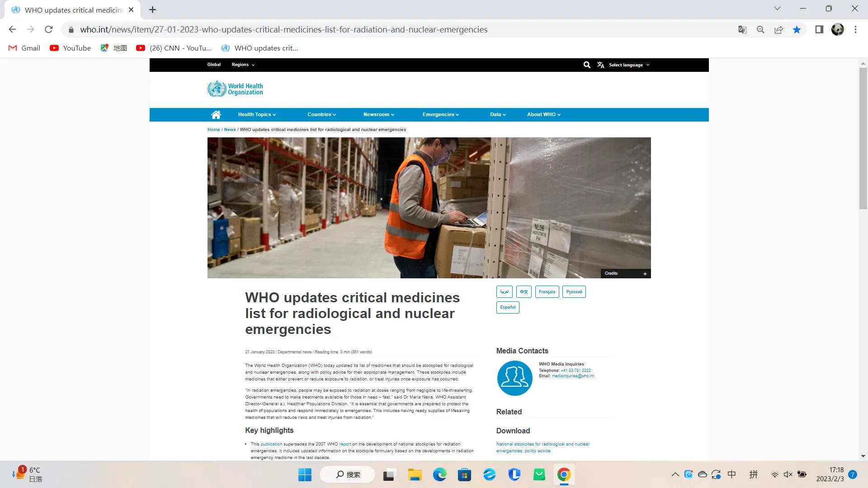The width and height of the screenshot is (868, 488).
Task: Click the mediainquiries@who.int email link
Action: pos(572,376)
